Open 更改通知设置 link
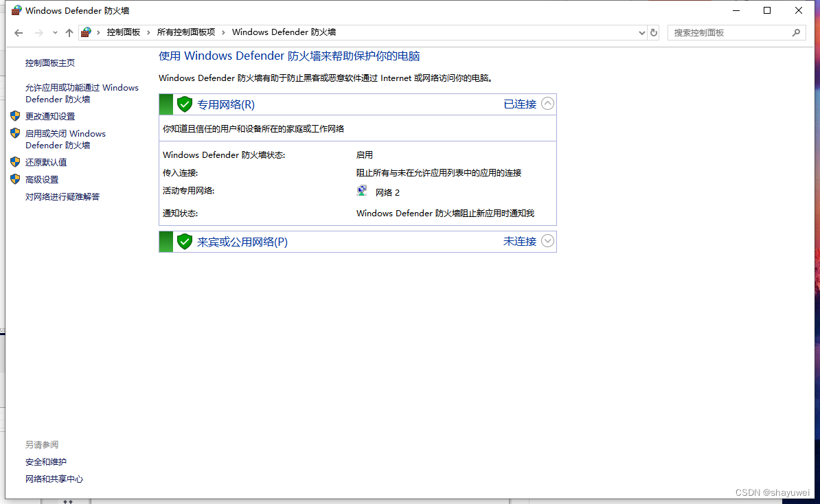This screenshot has width=820, height=504. pos(50,116)
